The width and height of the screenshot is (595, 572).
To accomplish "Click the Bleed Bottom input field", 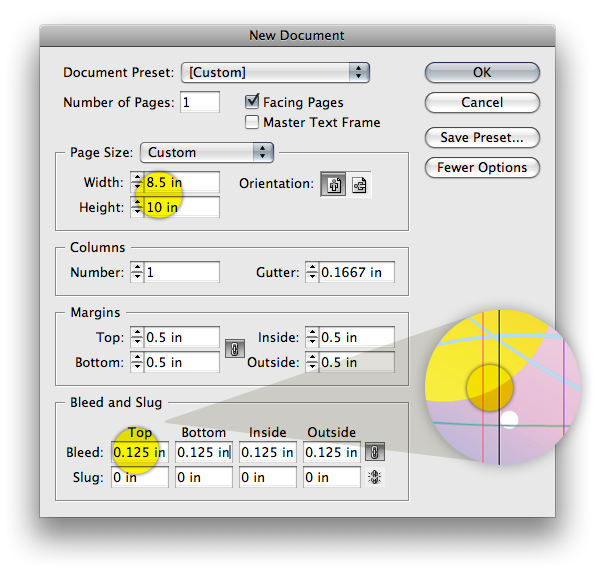I will tap(204, 452).
